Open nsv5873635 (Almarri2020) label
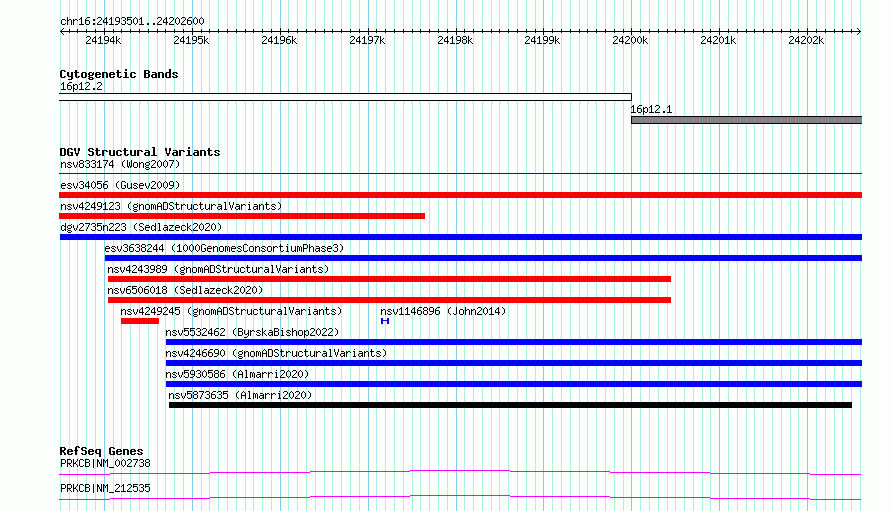 [x=240, y=395]
